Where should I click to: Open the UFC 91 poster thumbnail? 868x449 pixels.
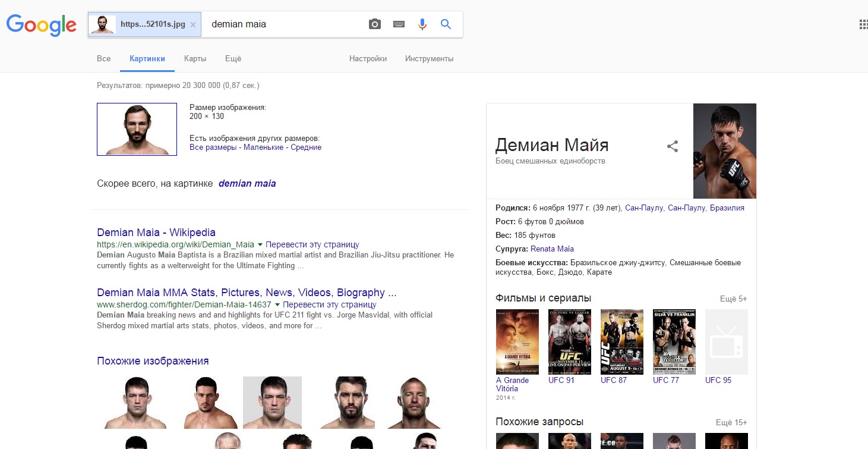click(570, 342)
